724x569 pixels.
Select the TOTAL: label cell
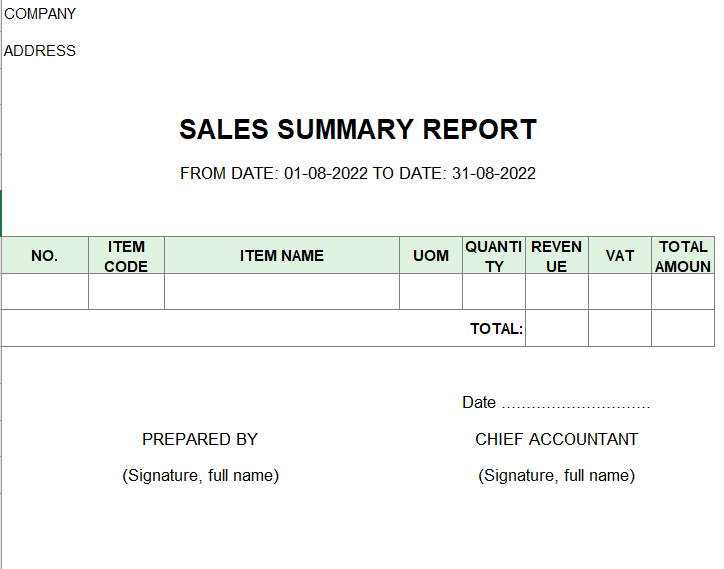496,329
